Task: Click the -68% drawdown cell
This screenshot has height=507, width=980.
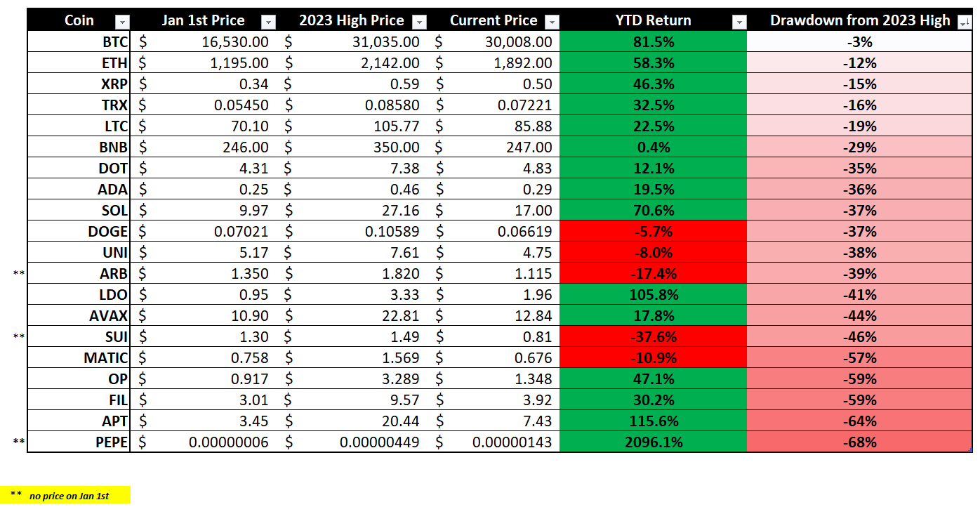Action: pos(860,442)
